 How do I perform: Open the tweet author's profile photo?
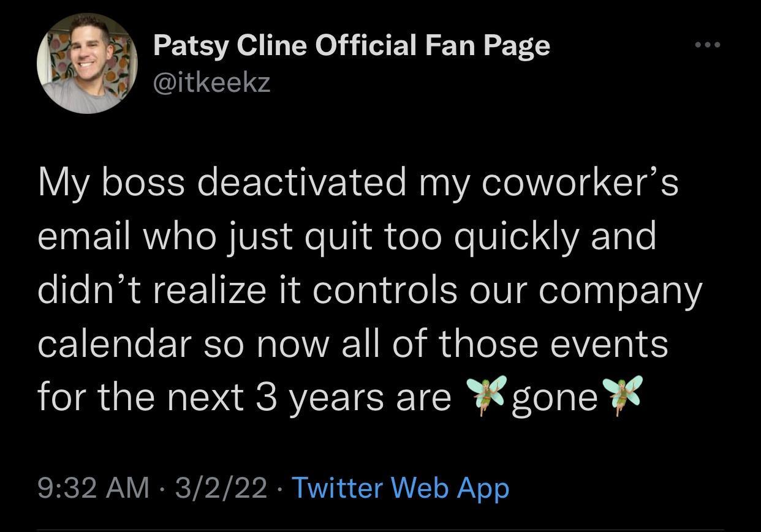pyautogui.click(x=87, y=64)
